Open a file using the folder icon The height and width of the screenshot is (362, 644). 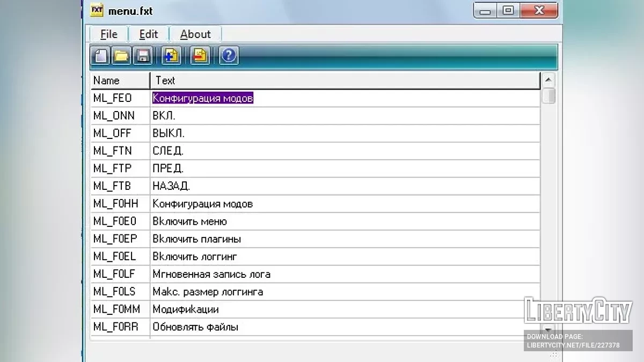point(121,55)
